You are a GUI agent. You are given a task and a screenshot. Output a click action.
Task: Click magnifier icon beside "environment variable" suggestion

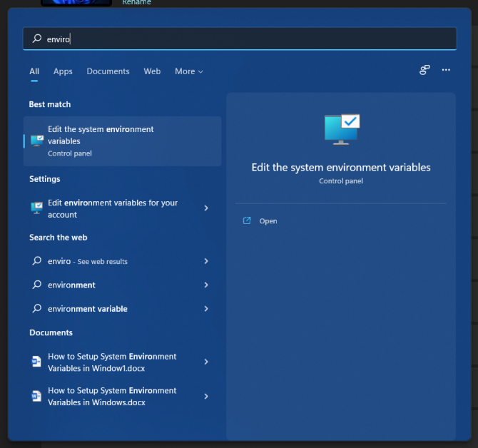coord(37,309)
